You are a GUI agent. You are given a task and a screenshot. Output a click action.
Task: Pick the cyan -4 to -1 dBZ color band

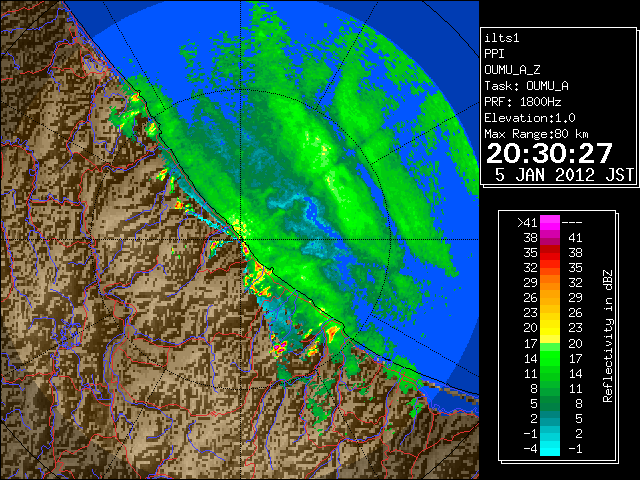pos(550,449)
